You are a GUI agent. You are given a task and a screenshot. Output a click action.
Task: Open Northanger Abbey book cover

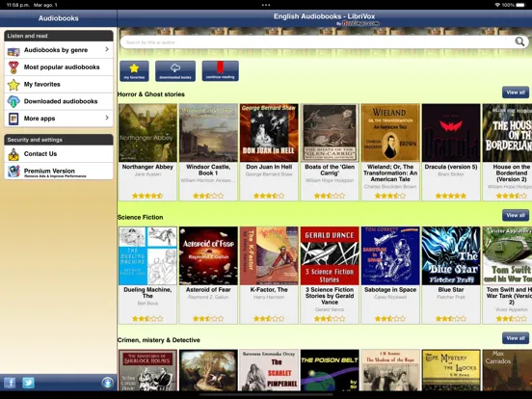pos(147,133)
